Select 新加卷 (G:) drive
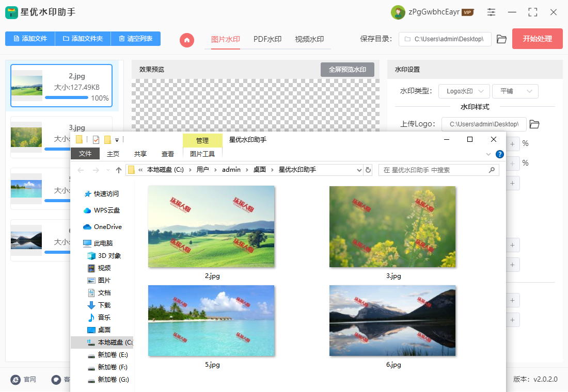The image size is (568, 392). [x=108, y=379]
